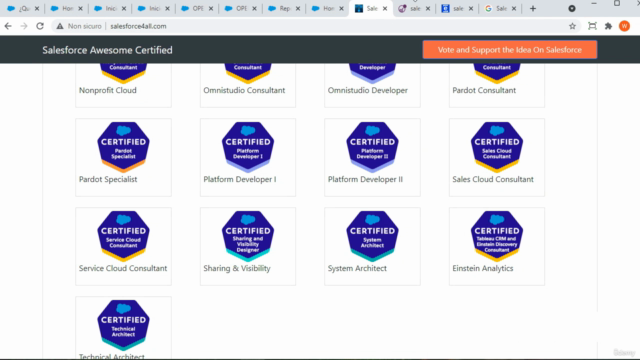
Task: Click the Sales Cloud Consultant label text
Action: [x=493, y=179]
